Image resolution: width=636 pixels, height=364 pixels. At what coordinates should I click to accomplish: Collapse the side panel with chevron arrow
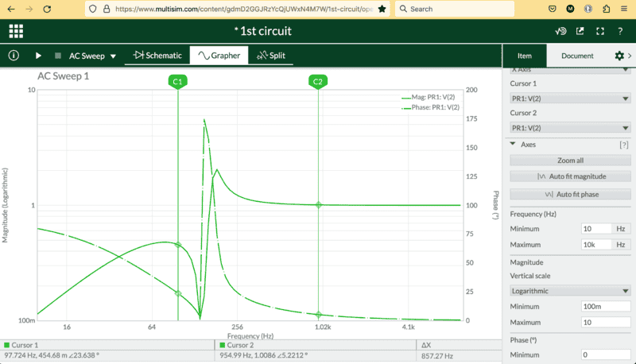pos(630,56)
